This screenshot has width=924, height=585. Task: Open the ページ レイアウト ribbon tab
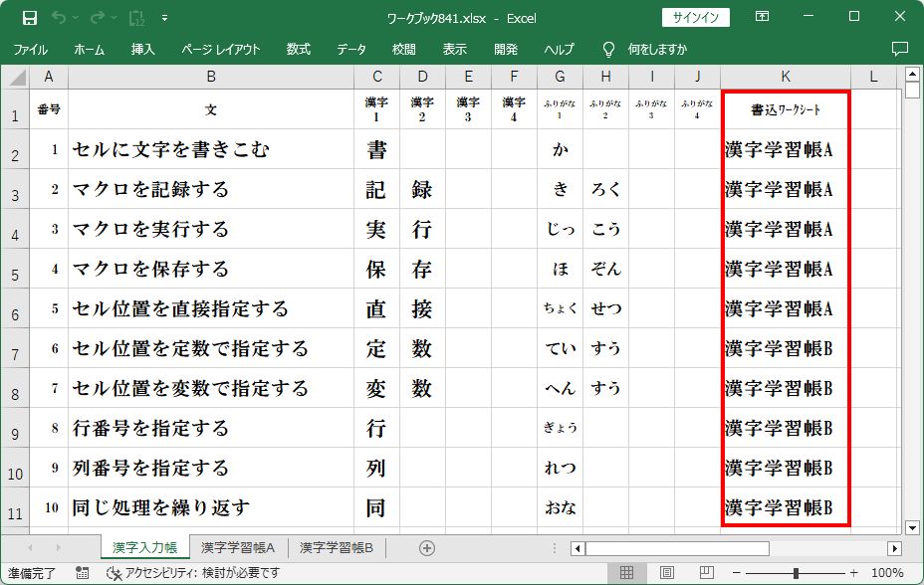coord(220,50)
